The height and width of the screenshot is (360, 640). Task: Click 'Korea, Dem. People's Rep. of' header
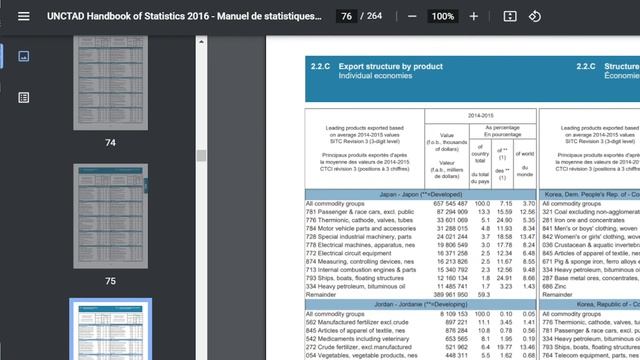(x=590, y=194)
